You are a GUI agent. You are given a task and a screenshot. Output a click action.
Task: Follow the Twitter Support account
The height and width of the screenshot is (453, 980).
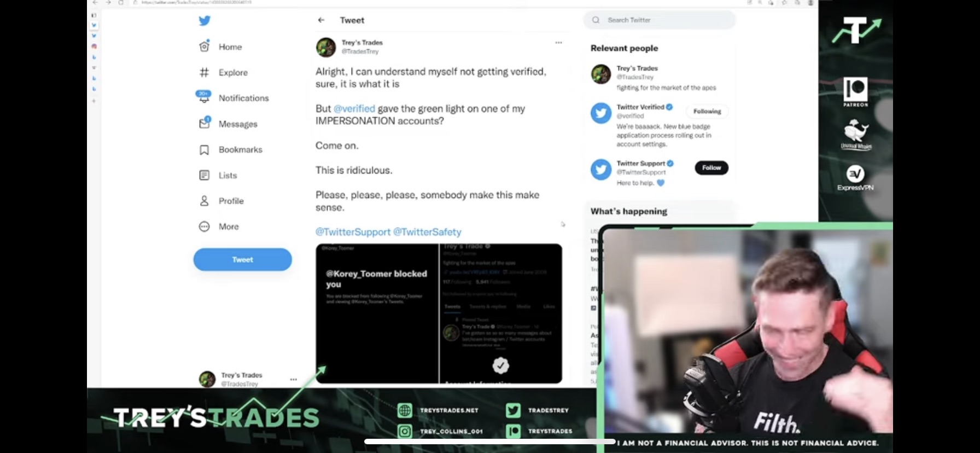(x=711, y=167)
